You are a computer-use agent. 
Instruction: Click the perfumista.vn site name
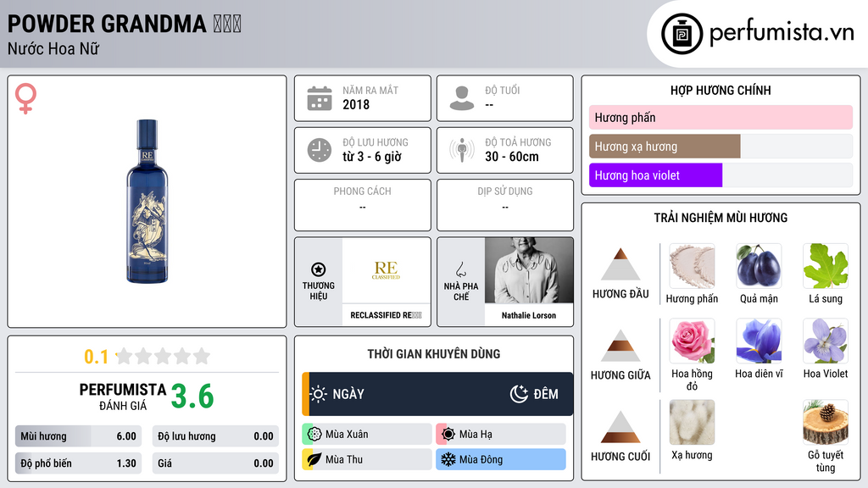pyautogui.click(x=782, y=32)
